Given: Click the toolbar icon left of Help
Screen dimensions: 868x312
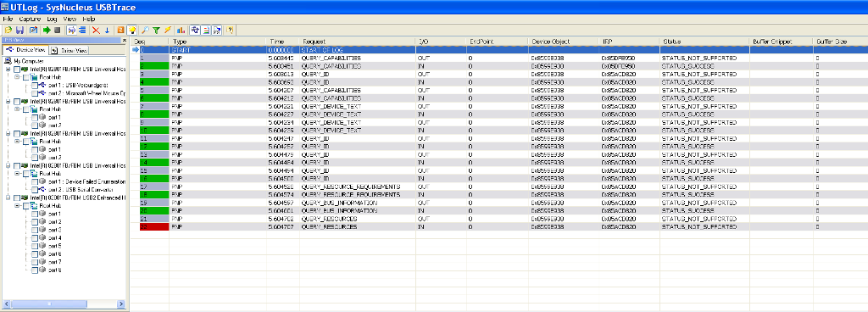Looking at the screenshot, I should pyautogui.click(x=216, y=30).
